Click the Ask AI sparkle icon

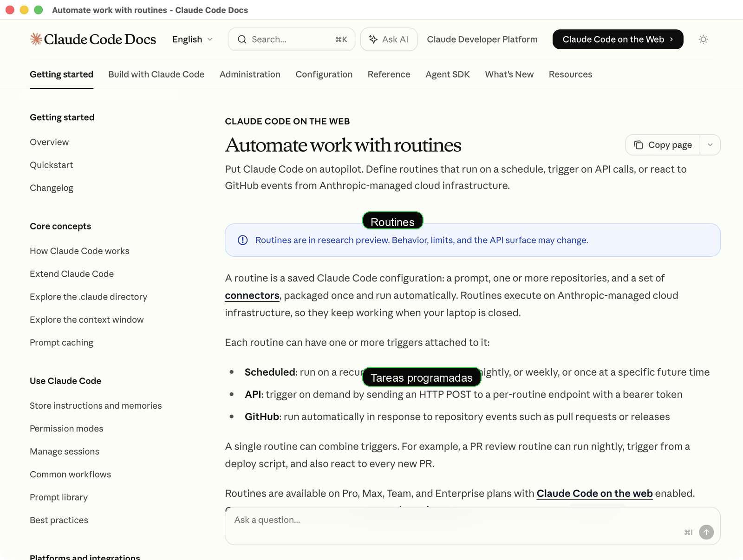373,39
